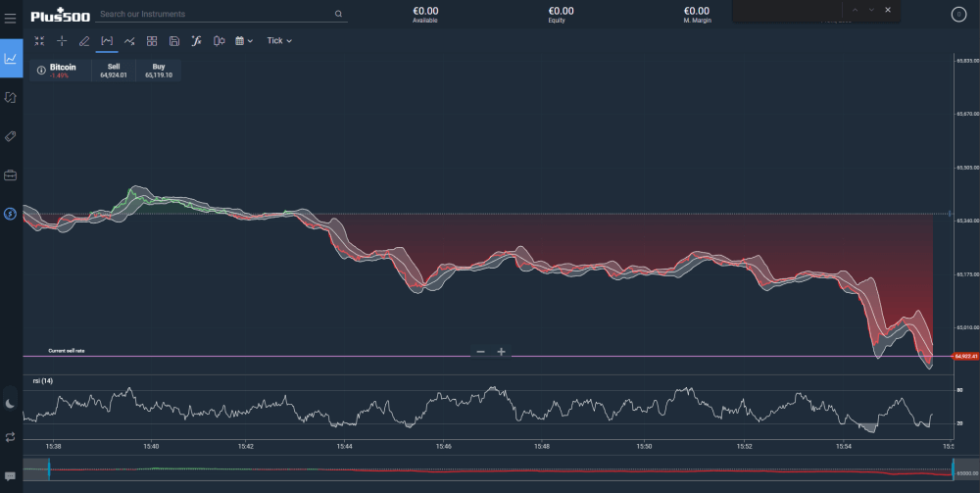Click the 64,922.41 price marker
Viewport: 980px width, 493px height.
pos(965,356)
